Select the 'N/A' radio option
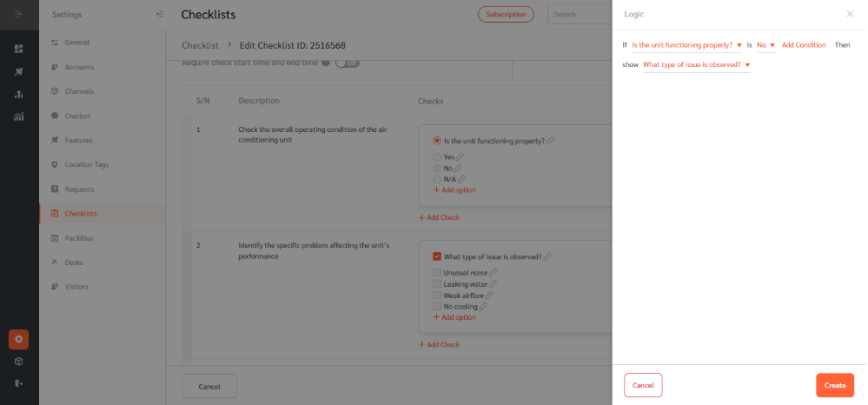The height and width of the screenshot is (405, 868). tap(437, 179)
